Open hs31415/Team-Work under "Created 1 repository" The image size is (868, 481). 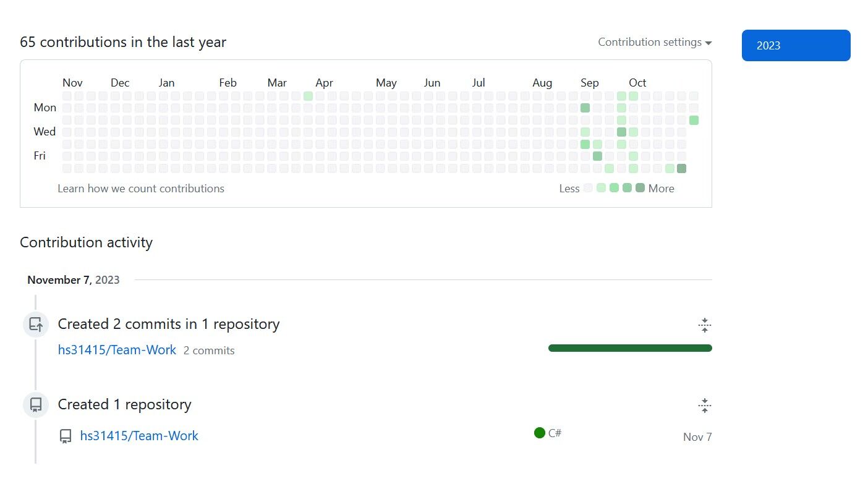point(139,436)
